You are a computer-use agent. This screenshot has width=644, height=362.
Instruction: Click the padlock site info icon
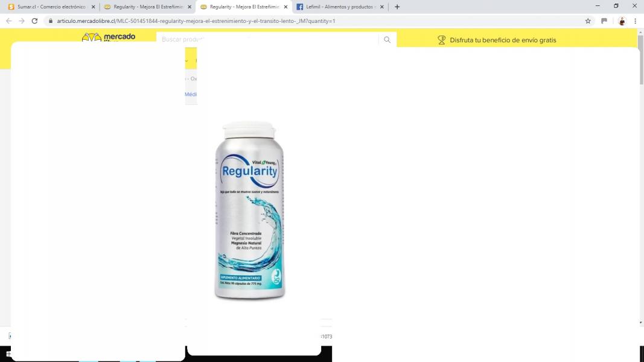pyautogui.click(x=51, y=21)
